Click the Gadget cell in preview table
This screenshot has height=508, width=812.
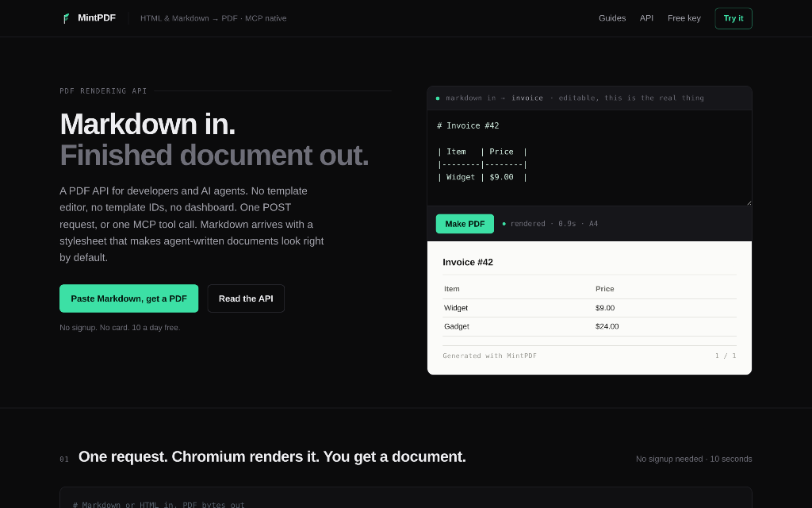(456, 326)
